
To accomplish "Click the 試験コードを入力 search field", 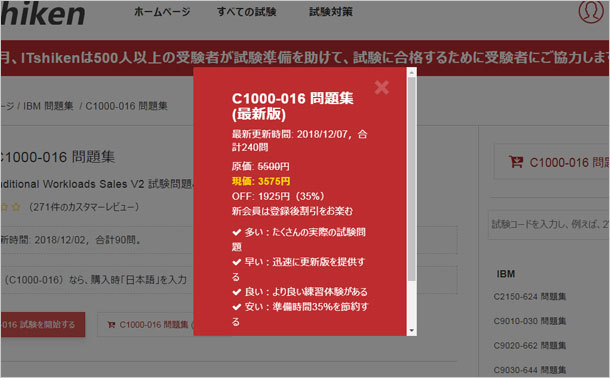I will click(x=549, y=224).
